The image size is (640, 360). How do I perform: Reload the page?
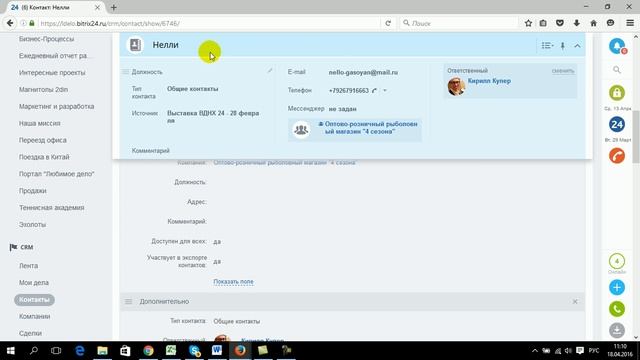click(x=388, y=23)
